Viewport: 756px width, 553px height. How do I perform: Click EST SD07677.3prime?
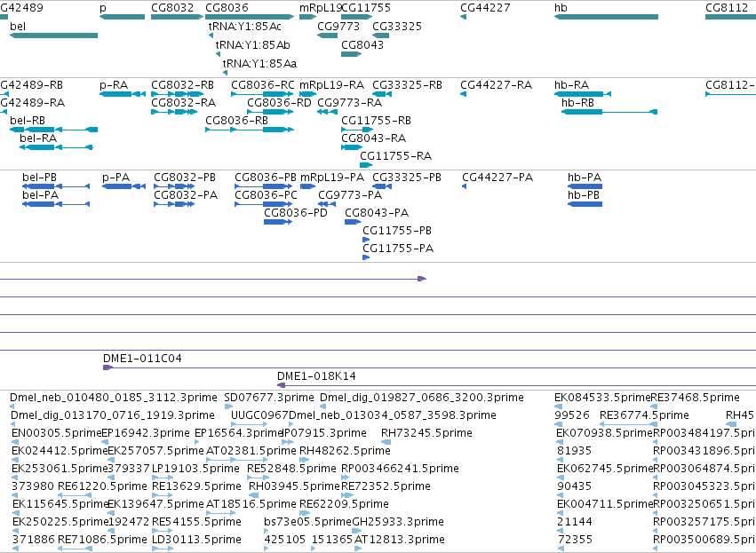pos(269,398)
